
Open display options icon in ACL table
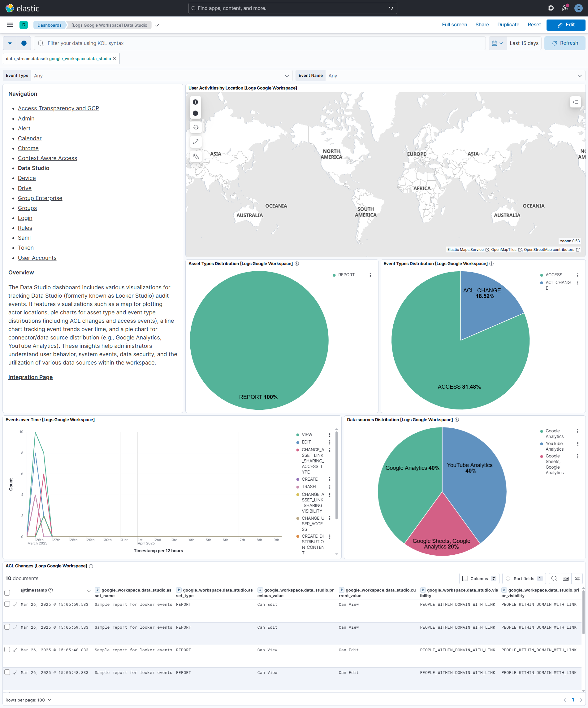click(x=577, y=578)
